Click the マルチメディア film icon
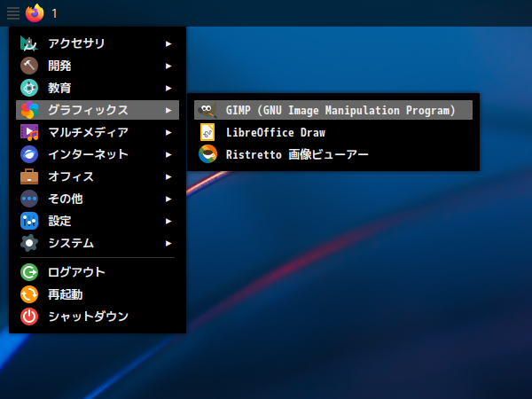The width and height of the screenshot is (532, 399). [x=29, y=132]
